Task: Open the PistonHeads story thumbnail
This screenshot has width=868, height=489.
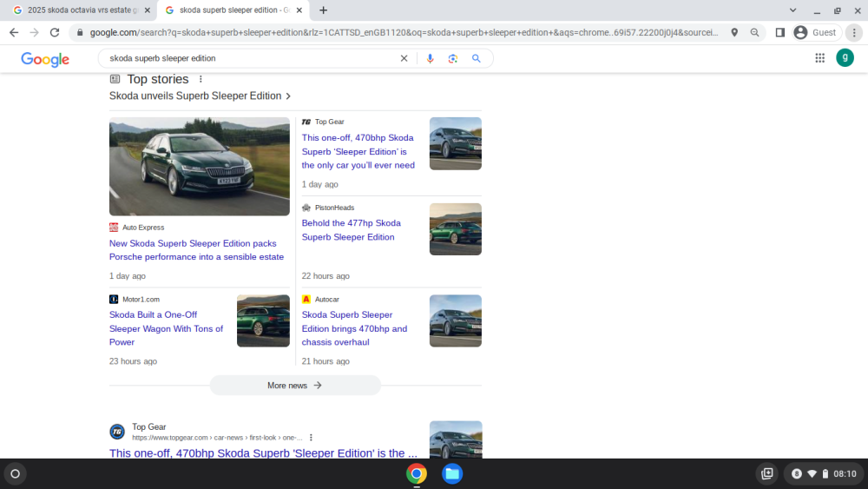Action: point(456,229)
